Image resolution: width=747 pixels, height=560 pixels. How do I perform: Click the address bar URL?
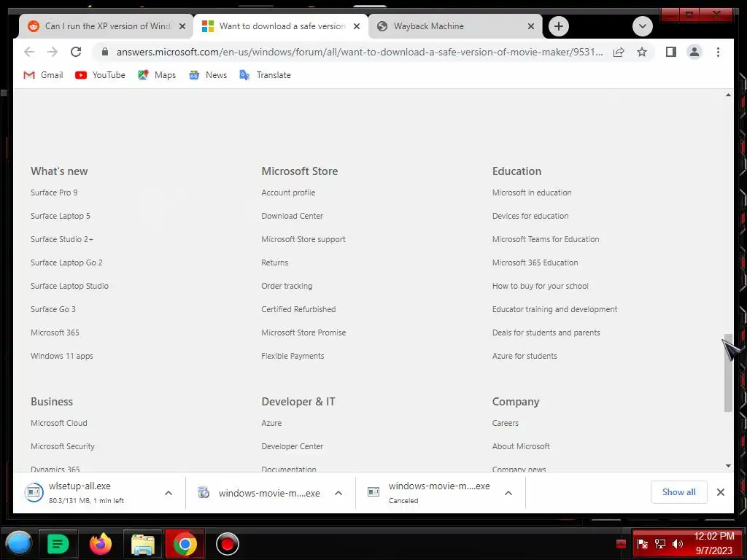(x=359, y=52)
